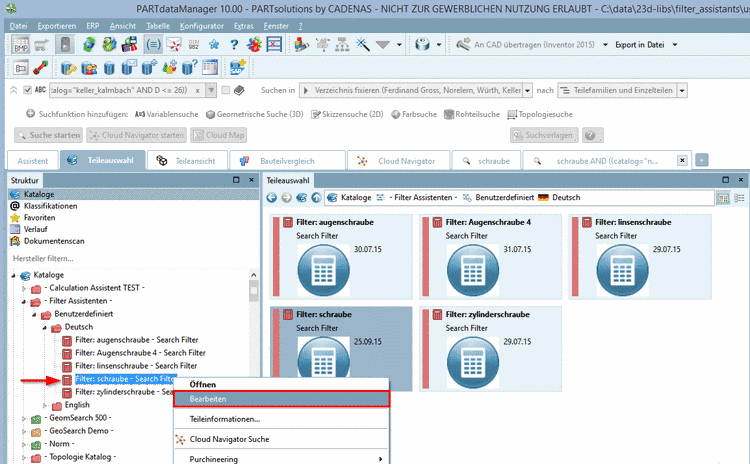
Task: Click the database with key icon
Action: click(x=68, y=68)
